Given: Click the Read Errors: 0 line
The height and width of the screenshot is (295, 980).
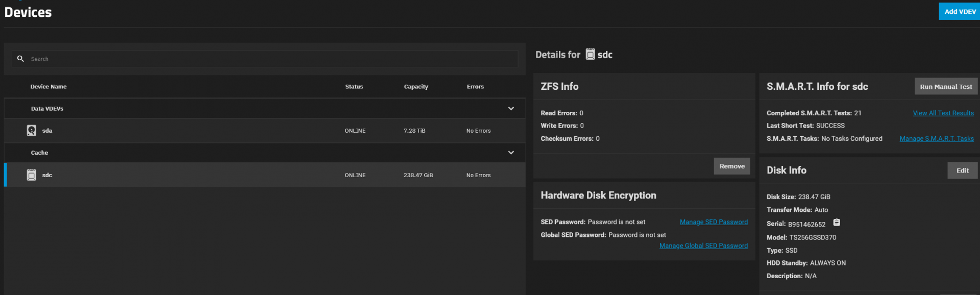Looking at the screenshot, I should coord(562,113).
